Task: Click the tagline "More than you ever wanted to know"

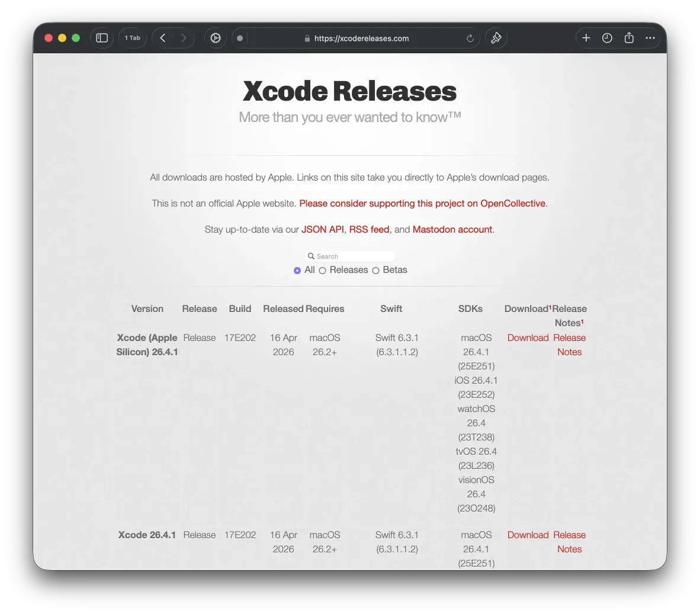Action: (x=350, y=117)
